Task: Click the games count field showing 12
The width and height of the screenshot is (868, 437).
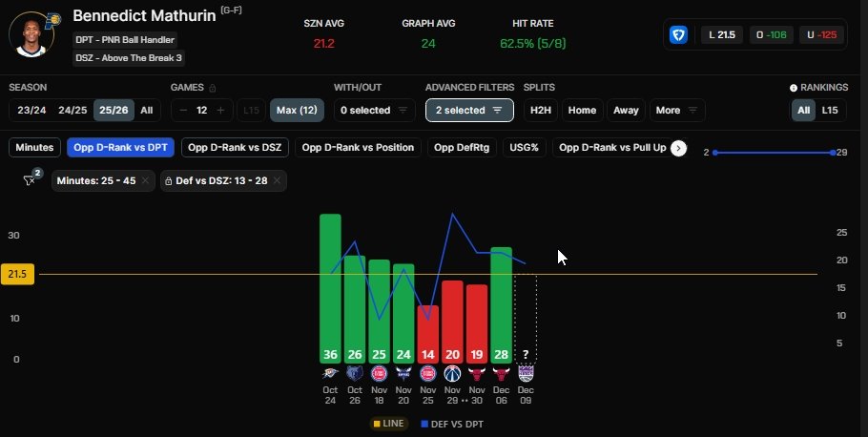Action: [202, 111]
